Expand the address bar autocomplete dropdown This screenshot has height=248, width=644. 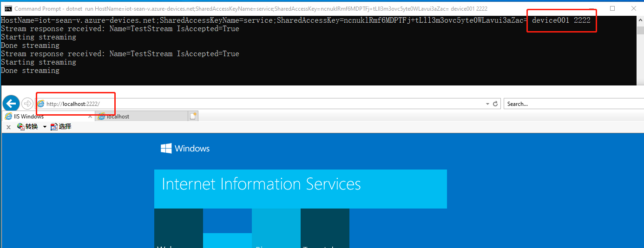(x=487, y=104)
